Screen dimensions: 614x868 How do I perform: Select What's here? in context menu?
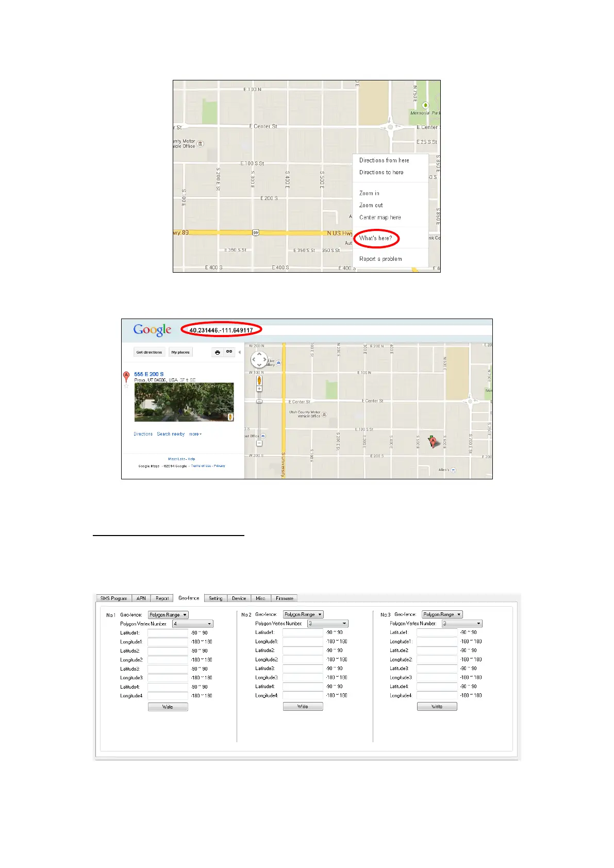(375, 238)
